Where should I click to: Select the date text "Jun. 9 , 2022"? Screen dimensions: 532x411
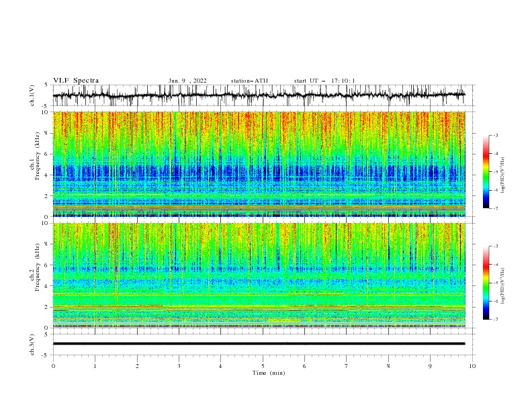(x=187, y=81)
